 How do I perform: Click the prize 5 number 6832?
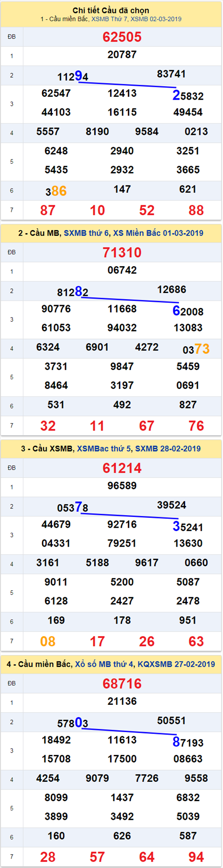(x=188, y=798)
